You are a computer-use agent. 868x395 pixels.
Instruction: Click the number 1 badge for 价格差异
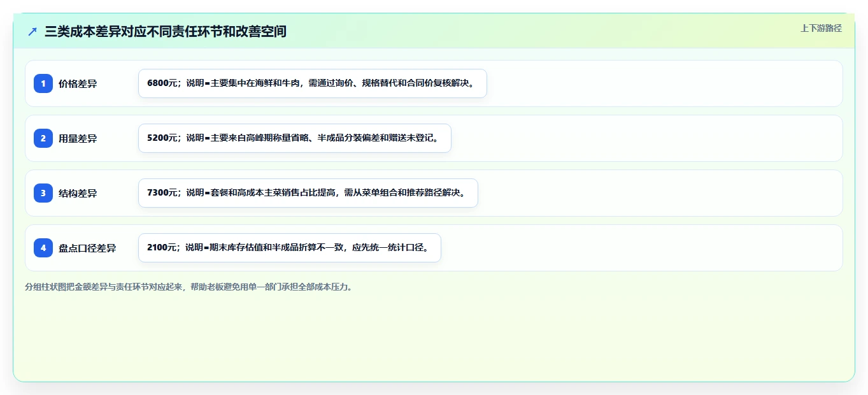tap(43, 83)
